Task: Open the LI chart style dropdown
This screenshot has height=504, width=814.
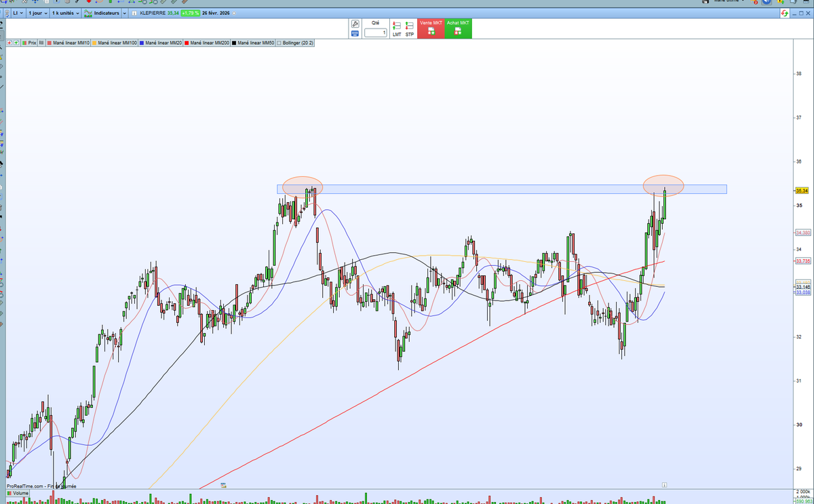Action: [x=18, y=13]
